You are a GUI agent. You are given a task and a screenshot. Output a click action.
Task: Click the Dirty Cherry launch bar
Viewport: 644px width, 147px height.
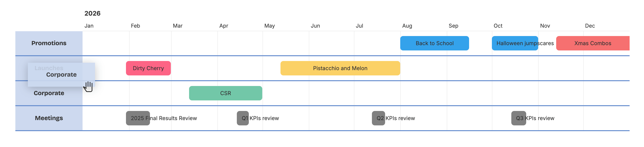click(148, 68)
